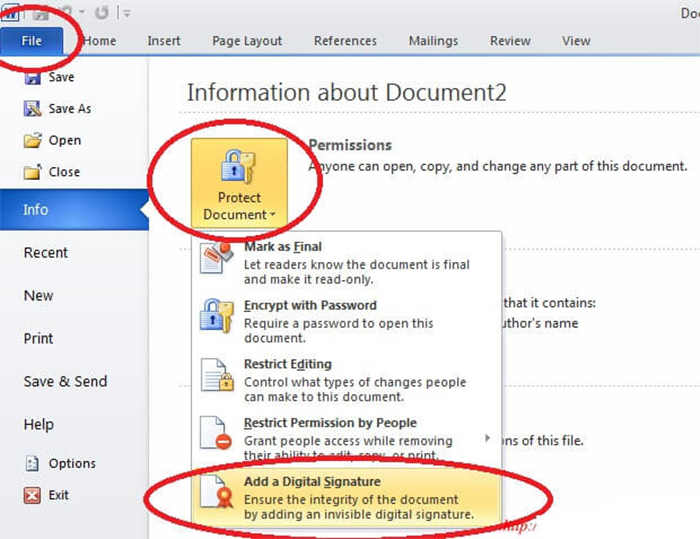Click the Digital Signature ribbon-seal icon
Screen dimensions: 700x539
pos(217,492)
